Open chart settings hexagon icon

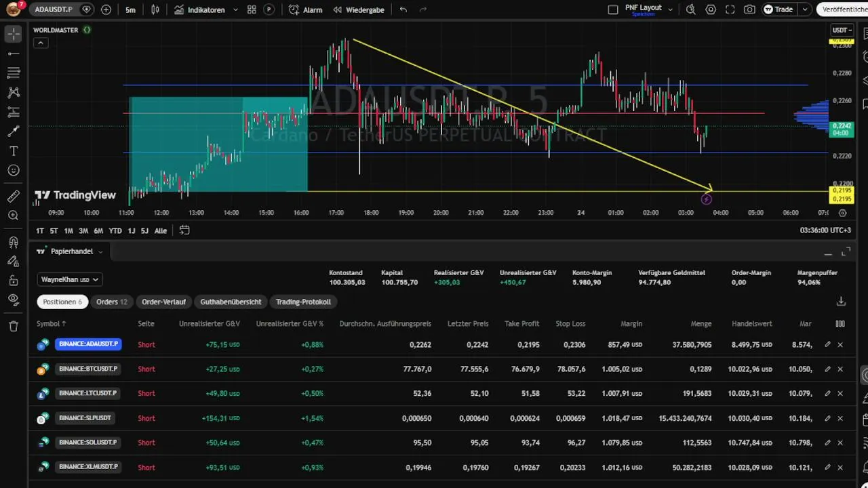(x=711, y=9)
